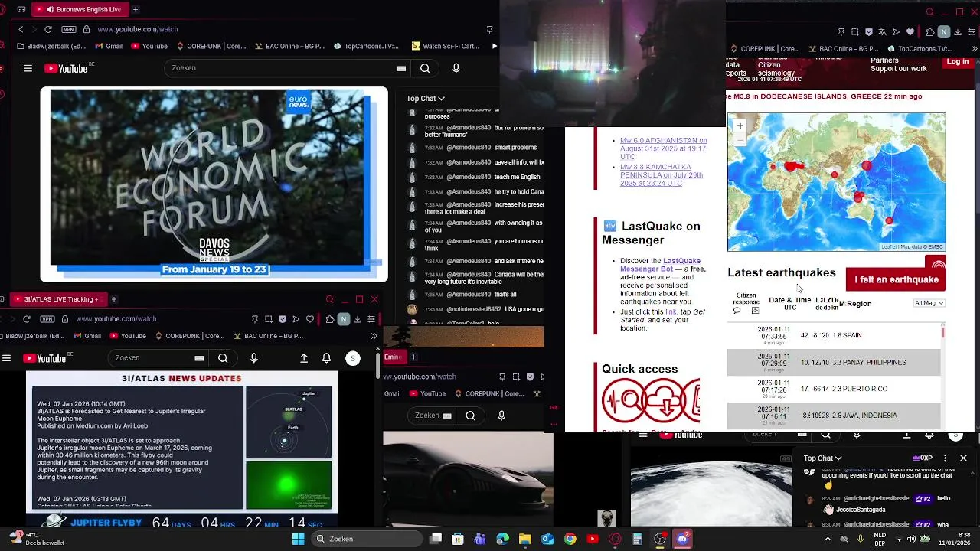
Task: Show hidden icons in system tray
Action: click(828, 539)
